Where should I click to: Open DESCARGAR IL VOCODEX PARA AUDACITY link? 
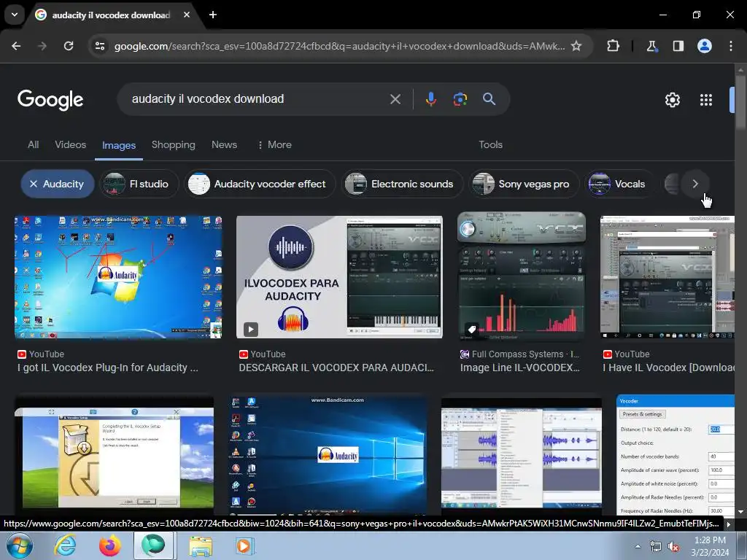click(x=336, y=367)
